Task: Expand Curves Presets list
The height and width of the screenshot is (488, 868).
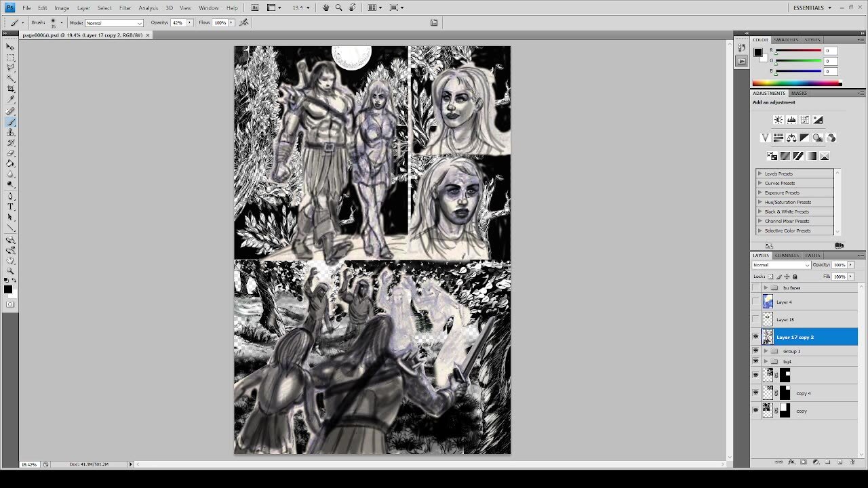Action: pyautogui.click(x=759, y=183)
